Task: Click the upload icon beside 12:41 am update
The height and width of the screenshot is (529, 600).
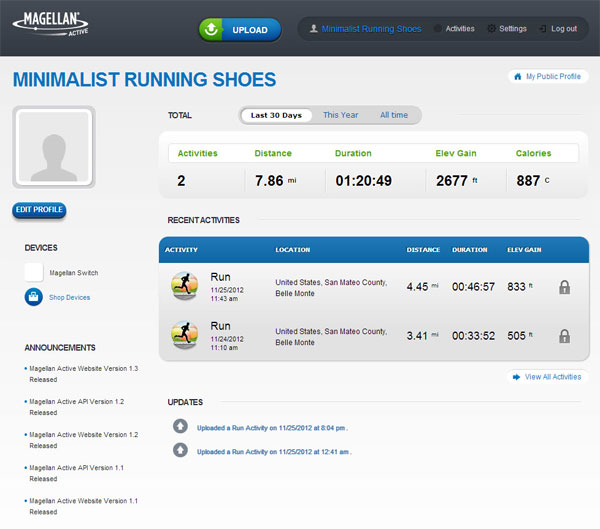Action: [180, 450]
